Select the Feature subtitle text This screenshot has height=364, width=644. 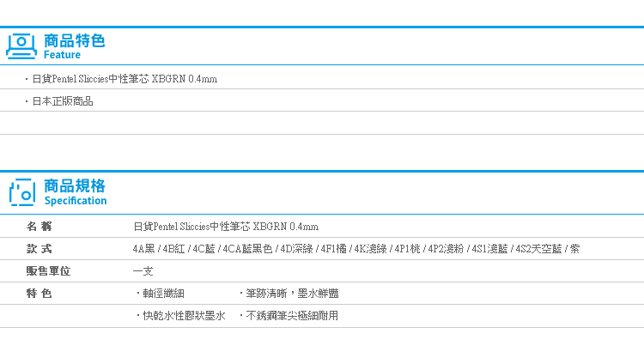click(x=62, y=55)
